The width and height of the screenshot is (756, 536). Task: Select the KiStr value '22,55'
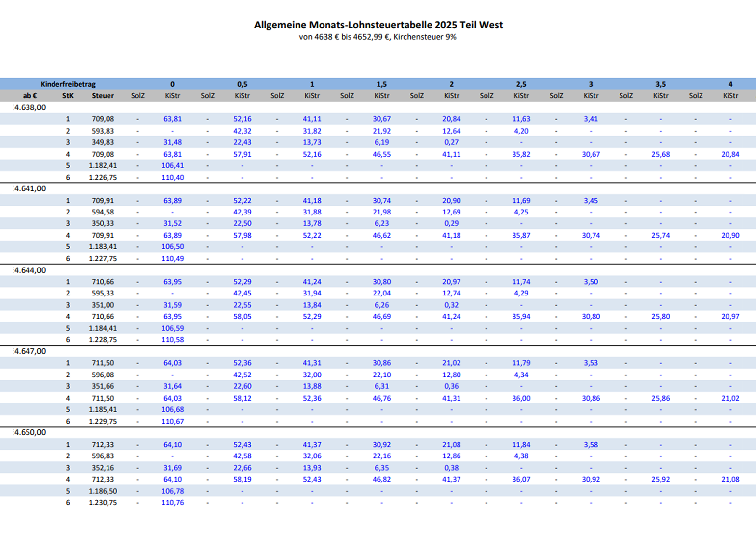coord(242,305)
